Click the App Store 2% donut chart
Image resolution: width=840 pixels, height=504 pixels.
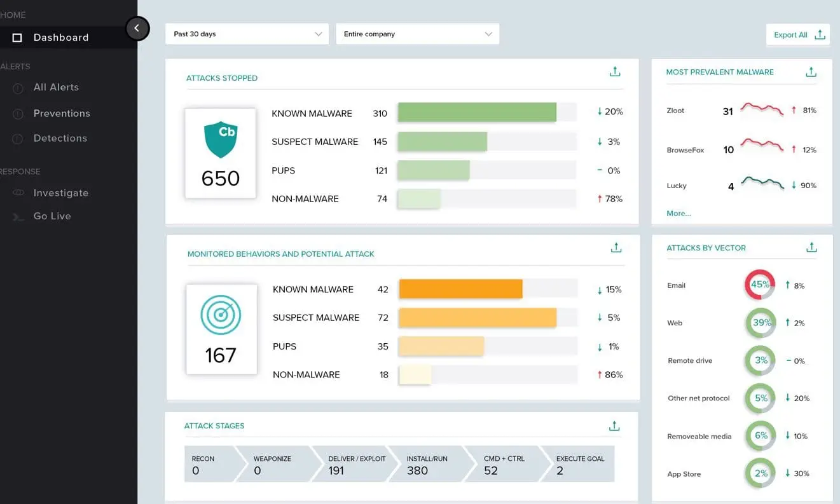[x=761, y=473]
